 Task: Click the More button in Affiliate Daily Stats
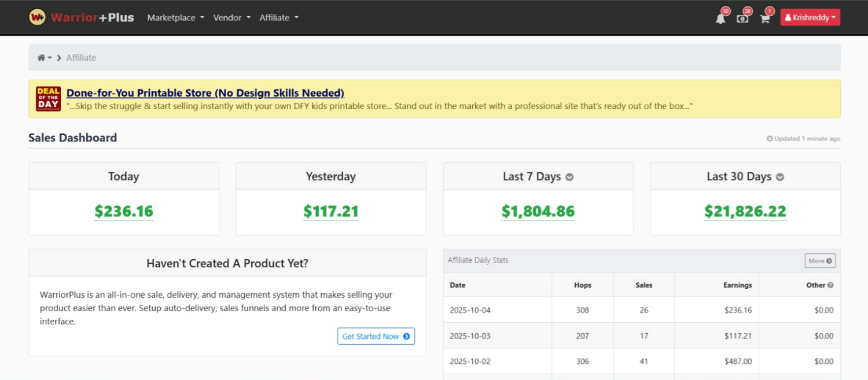click(x=820, y=261)
